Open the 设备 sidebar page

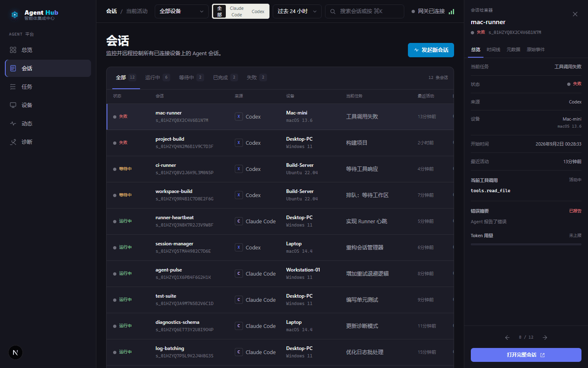[x=48, y=105]
